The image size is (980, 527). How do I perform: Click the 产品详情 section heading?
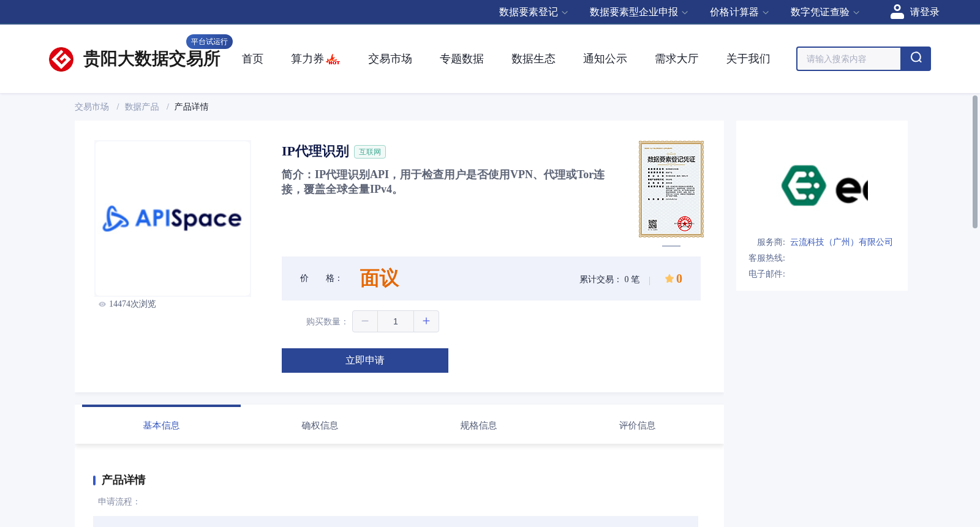coord(124,480)
